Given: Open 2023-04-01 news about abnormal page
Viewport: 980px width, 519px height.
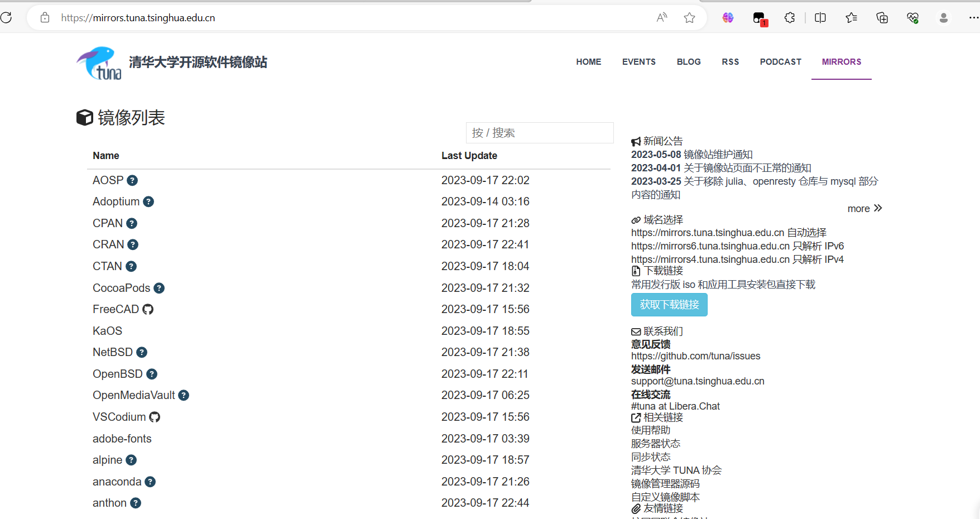Looking at the screenshot, I should (x=721, y=168).
